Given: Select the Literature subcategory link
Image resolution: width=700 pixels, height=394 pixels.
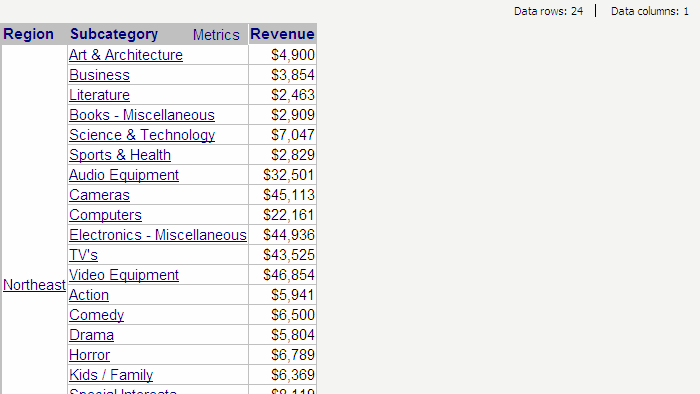Looking at the screenshot, I should [100, 95].
